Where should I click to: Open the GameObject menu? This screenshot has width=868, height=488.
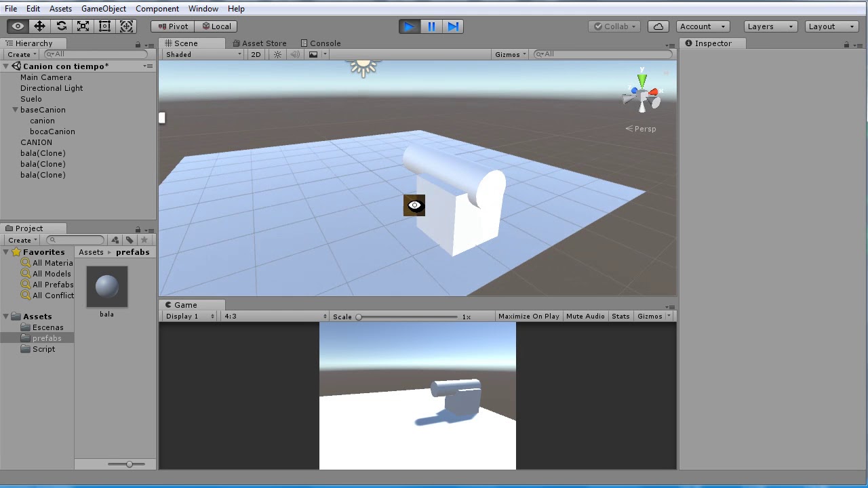104,9
